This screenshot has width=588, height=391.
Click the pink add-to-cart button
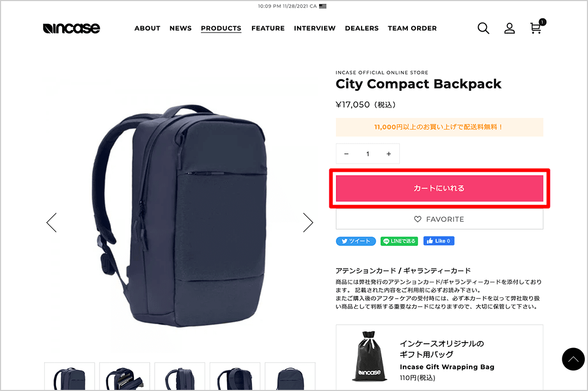pyautogui.click(x=439, y=188)
